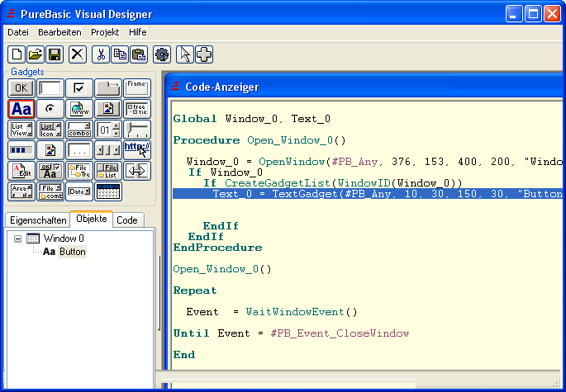Screen dimensions: 566x392
Task: Choose the splitter gadget
Action: (137, 171)
